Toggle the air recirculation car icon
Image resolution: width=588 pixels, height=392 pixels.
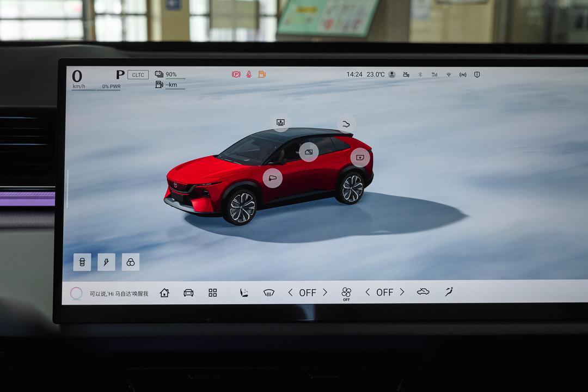pos(423,291)
